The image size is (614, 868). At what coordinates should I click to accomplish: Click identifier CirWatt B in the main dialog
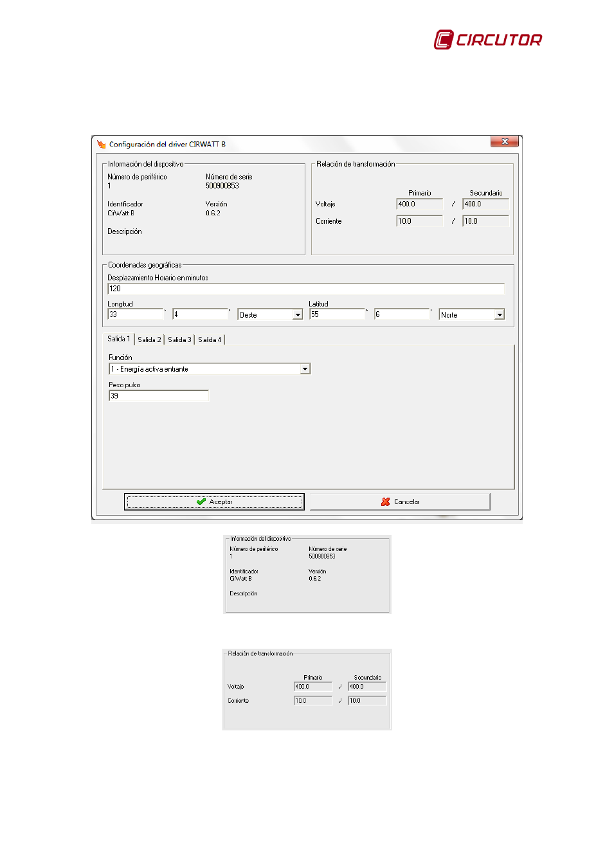coord(121,213)
